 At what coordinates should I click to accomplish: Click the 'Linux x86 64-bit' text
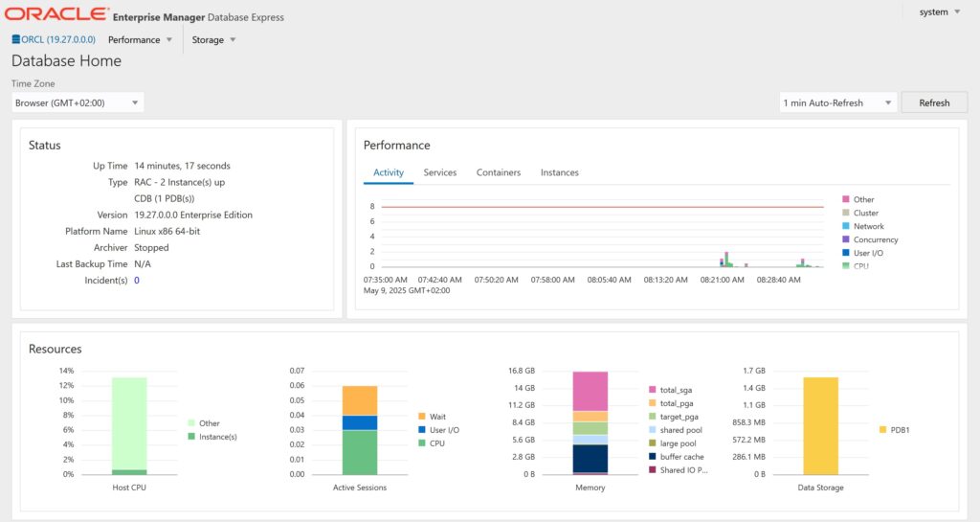(167, 231)
